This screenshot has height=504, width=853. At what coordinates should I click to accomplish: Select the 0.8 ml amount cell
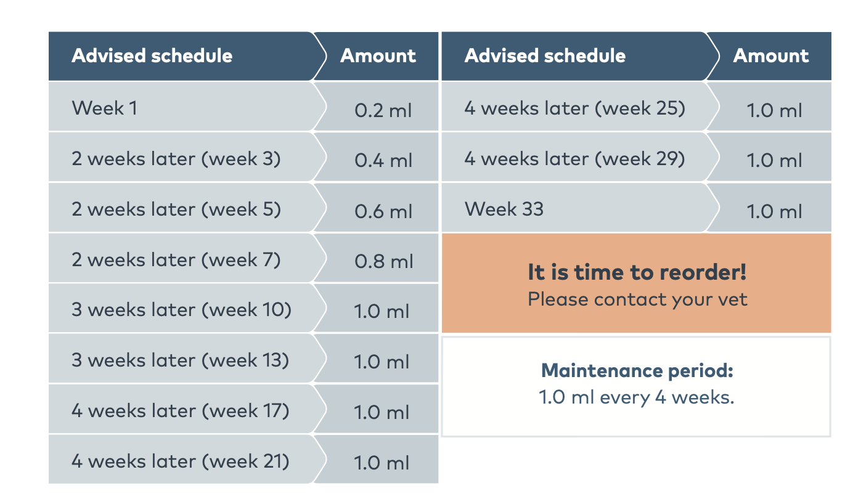383,262
